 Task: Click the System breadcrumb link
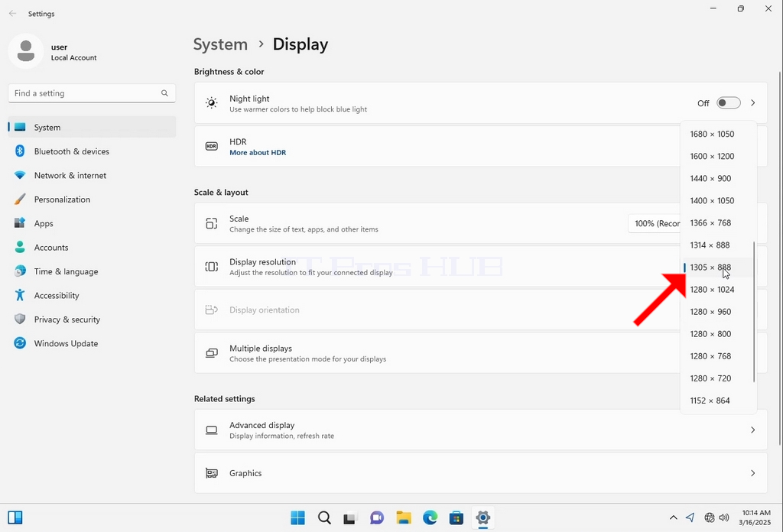[220, 44]
